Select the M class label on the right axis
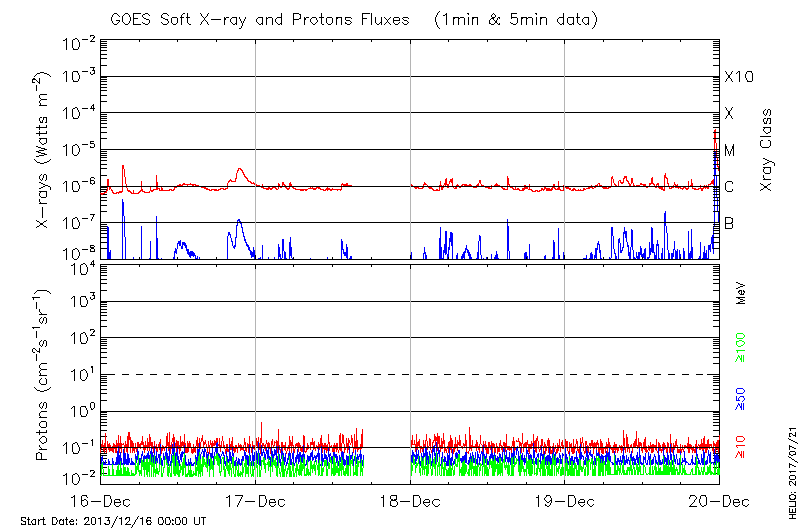This screenshot has width=800, height=530. 730,151
